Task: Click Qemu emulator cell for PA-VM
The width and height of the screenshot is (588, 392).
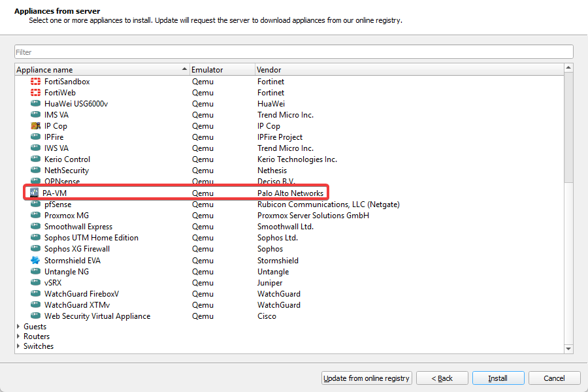Action: point(203,193)
